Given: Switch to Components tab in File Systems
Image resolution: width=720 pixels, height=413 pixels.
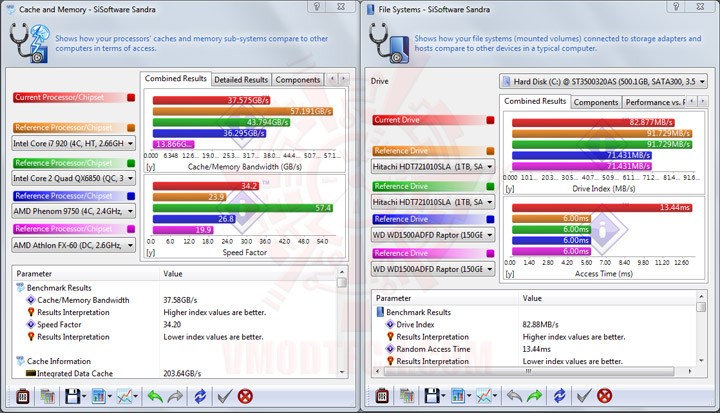Looking at the screenshot, I should 596,102.
